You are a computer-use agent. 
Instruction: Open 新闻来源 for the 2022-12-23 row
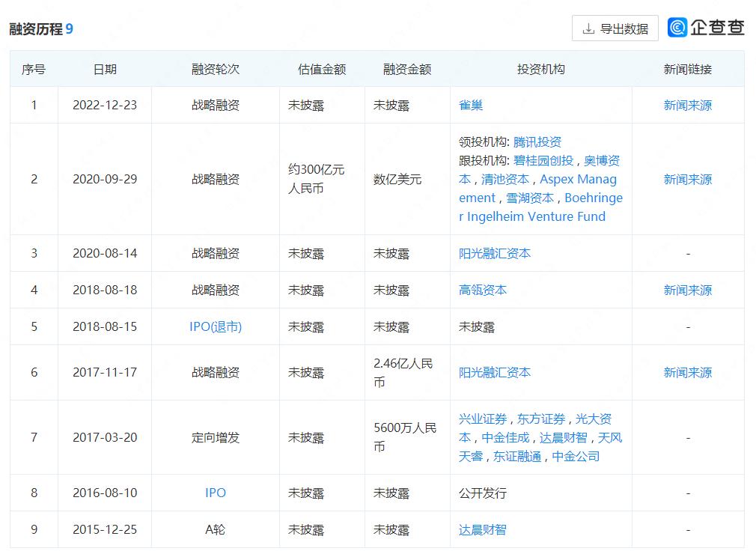[688, 105]
